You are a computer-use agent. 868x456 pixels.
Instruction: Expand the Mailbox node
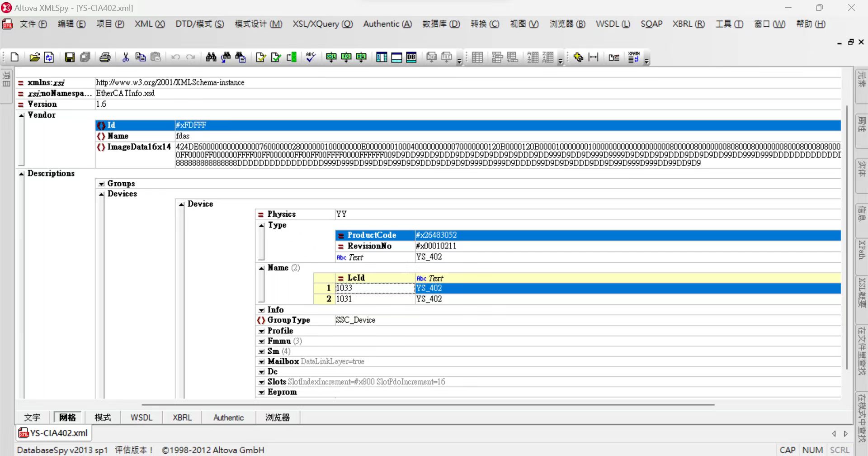click(261, 362)
